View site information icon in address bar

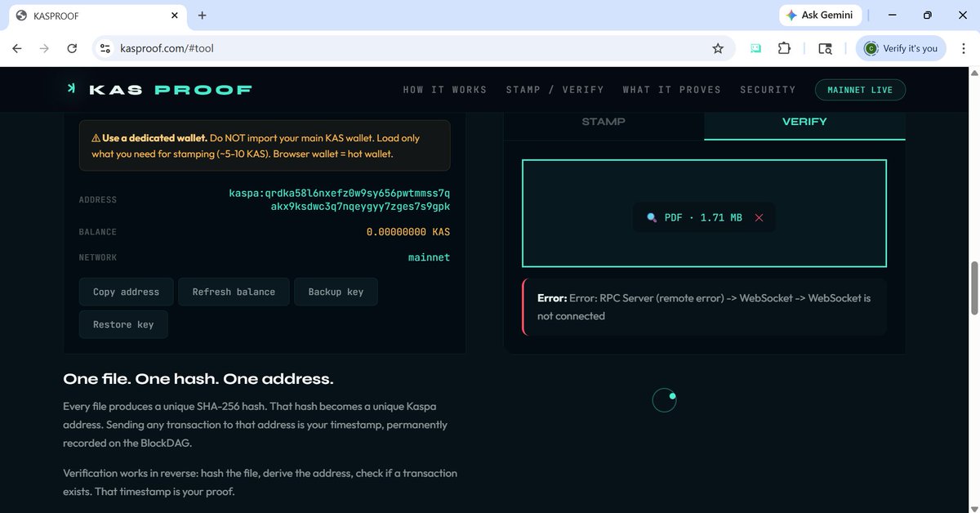[x=105, y=48]
